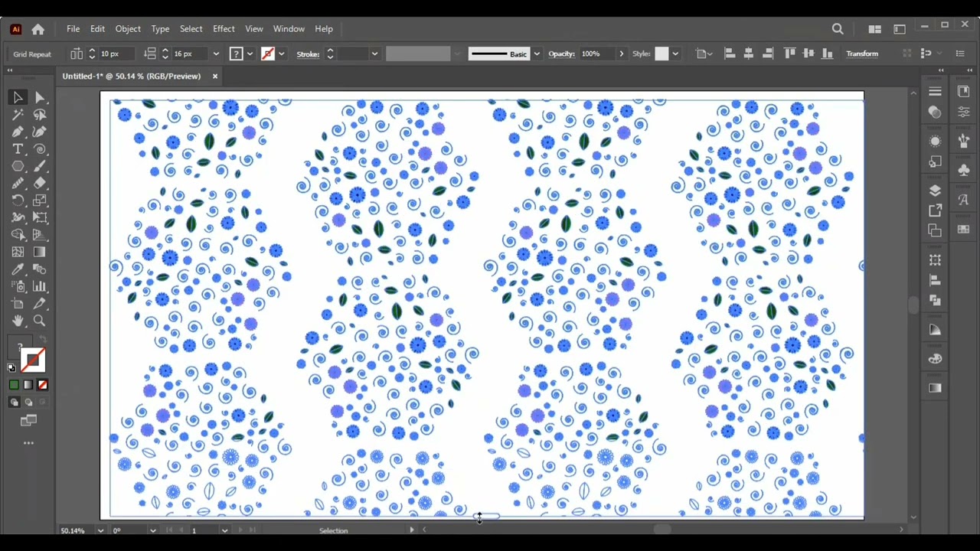Reset to default fill and stroke
Viewport: 980px width, 551px height.
point(11,368)
